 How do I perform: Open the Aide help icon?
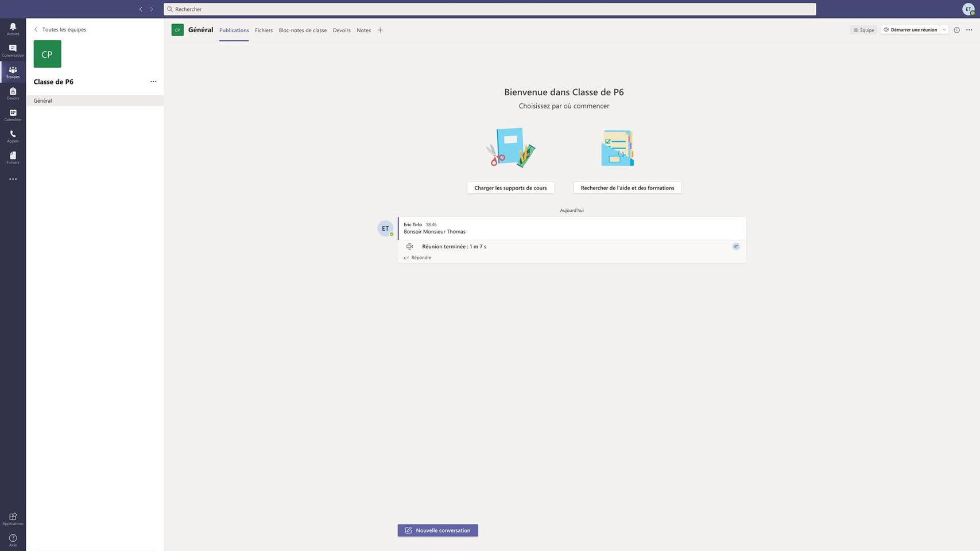coord(13,540)
